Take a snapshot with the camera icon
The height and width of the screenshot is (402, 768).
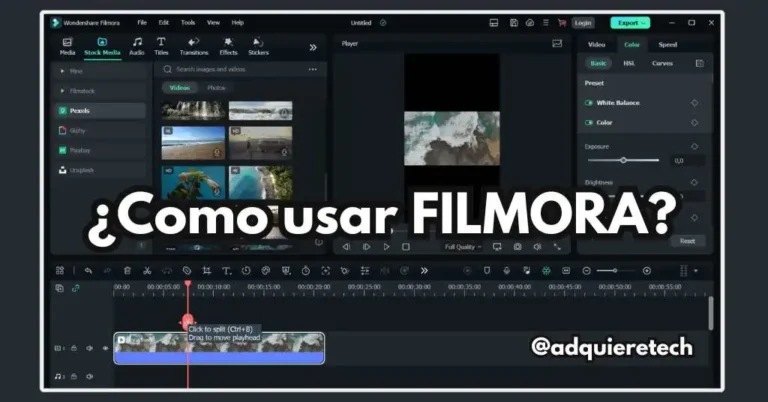pos(517,247)
